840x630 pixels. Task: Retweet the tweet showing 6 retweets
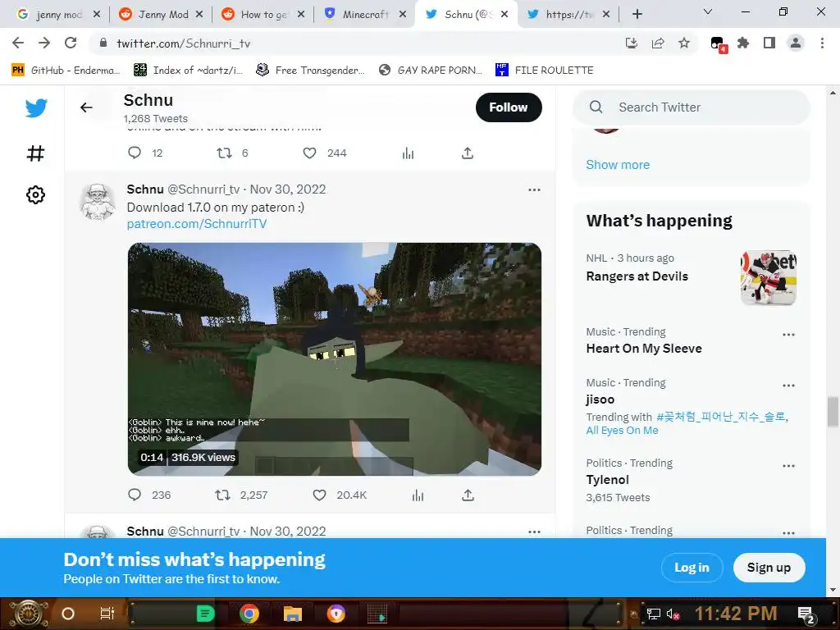pyautogui.click(x=224, y=153)
